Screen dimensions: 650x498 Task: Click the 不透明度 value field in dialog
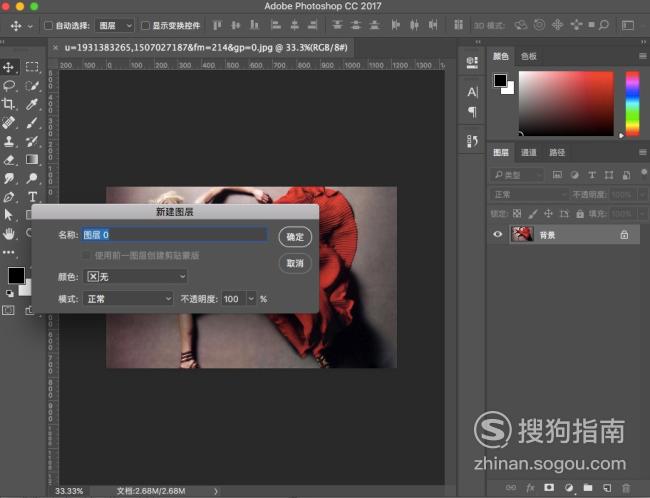tap(234, 299)
